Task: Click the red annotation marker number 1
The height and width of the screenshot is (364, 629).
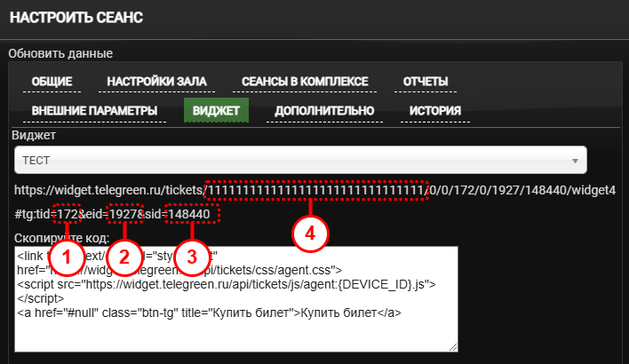Action: [67, 257]
